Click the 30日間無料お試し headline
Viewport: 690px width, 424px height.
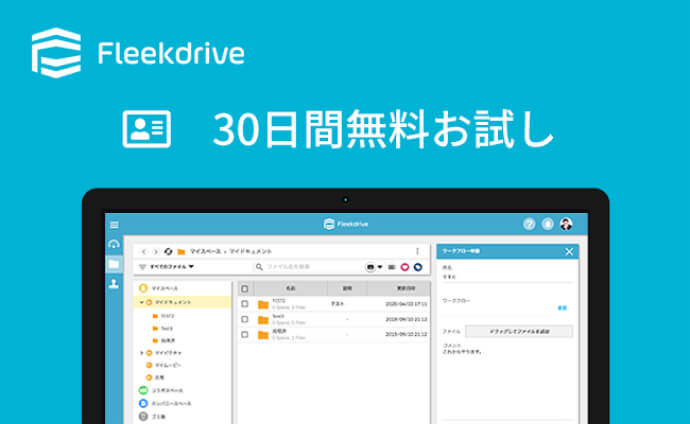point(383,129)
